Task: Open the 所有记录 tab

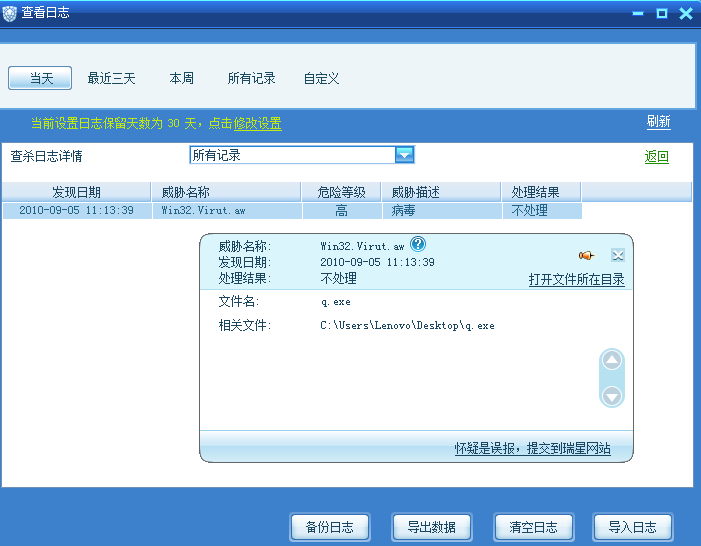Action: click(251, 78)
